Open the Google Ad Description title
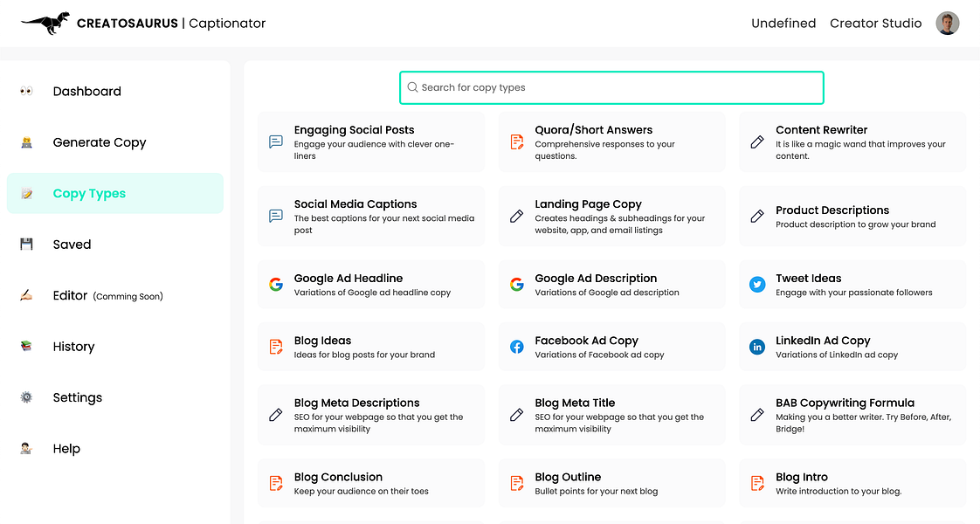Viewport: 980px width, 524px height. point(596,279)
